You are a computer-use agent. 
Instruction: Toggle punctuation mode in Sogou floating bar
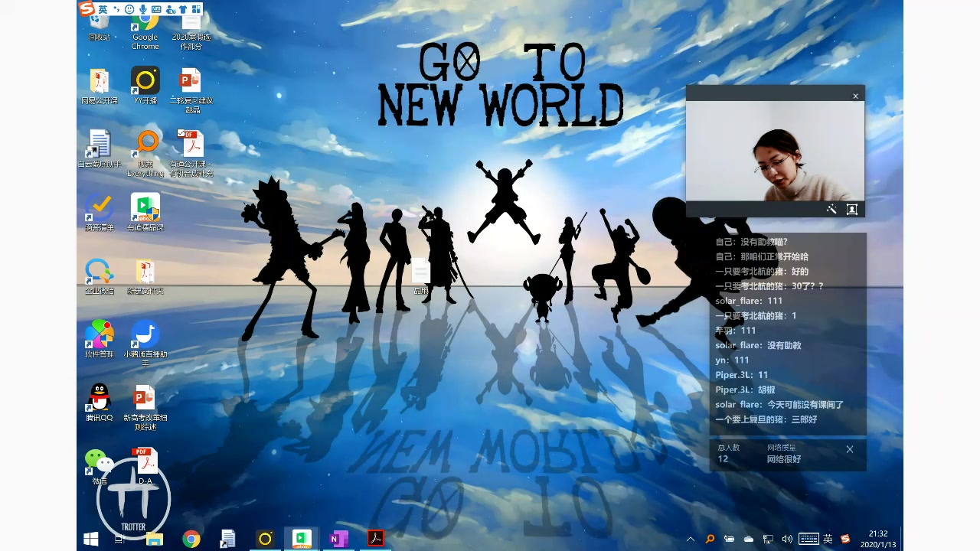click(116, 9)
